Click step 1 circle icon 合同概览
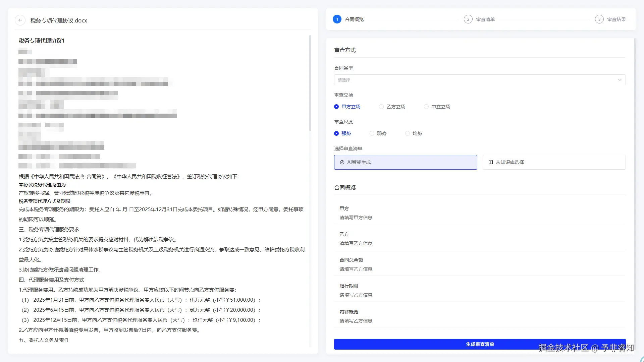 point(337,19)
